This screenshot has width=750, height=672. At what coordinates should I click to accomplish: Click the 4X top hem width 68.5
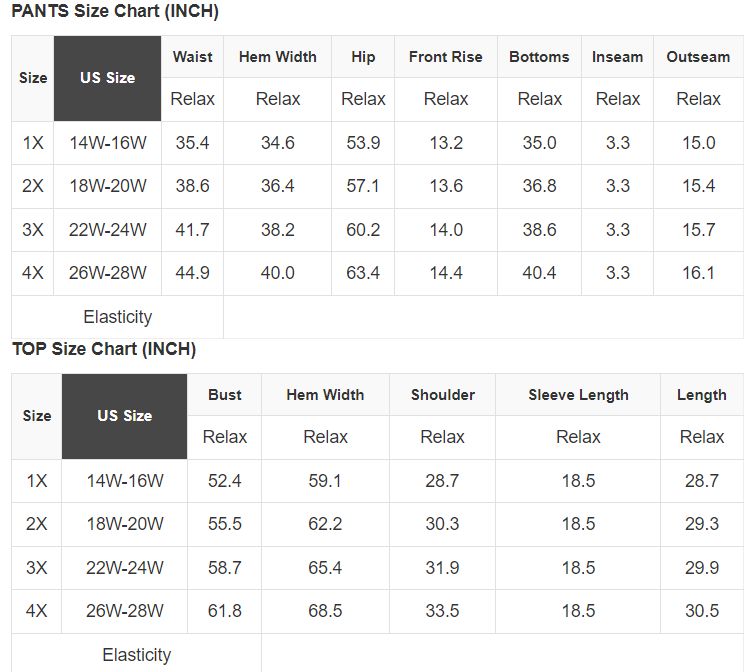[325, 611]
